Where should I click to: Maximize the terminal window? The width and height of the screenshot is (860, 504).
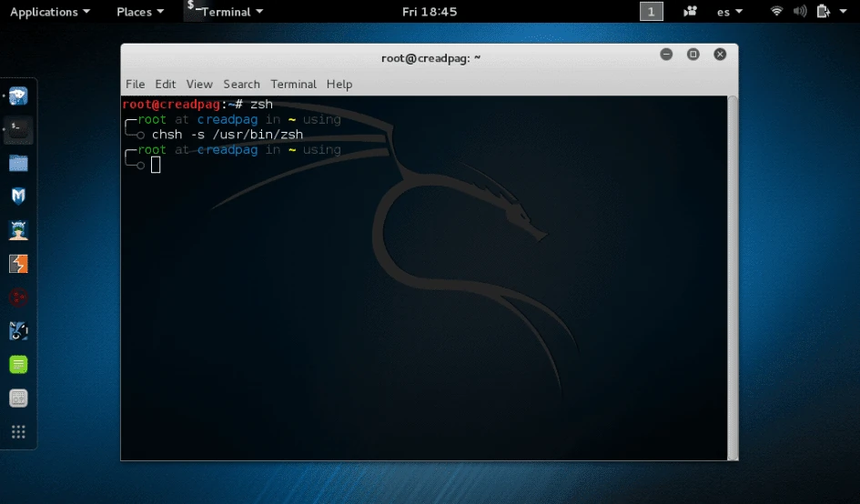tap(693, 54)
